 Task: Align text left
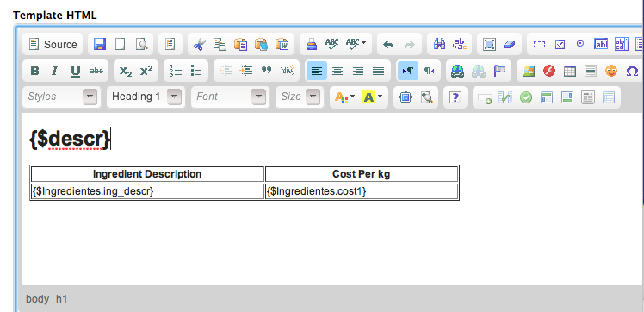pos(317,71)
